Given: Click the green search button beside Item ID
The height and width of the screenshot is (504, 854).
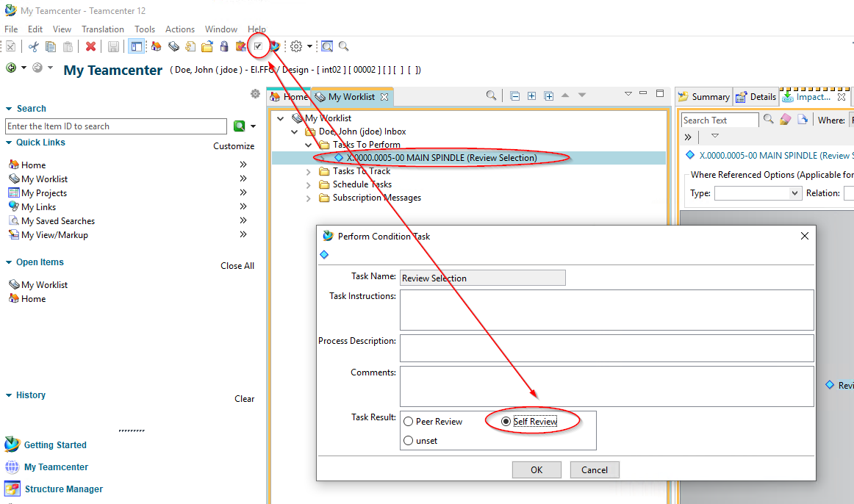Looking at the screenshot, I should 239,126.
